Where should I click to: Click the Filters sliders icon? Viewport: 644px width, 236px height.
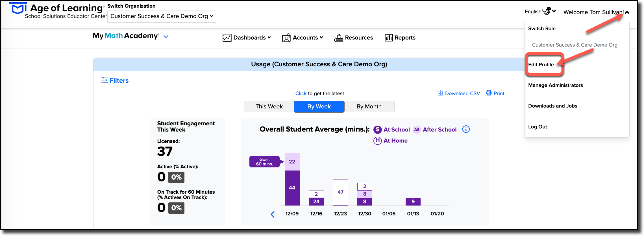[105, 80]
